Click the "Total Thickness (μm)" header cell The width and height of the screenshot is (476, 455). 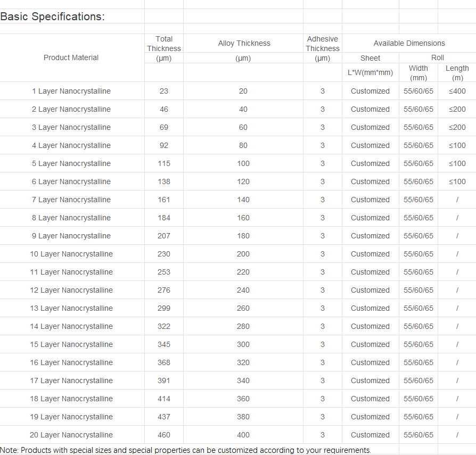pos(164,48)
